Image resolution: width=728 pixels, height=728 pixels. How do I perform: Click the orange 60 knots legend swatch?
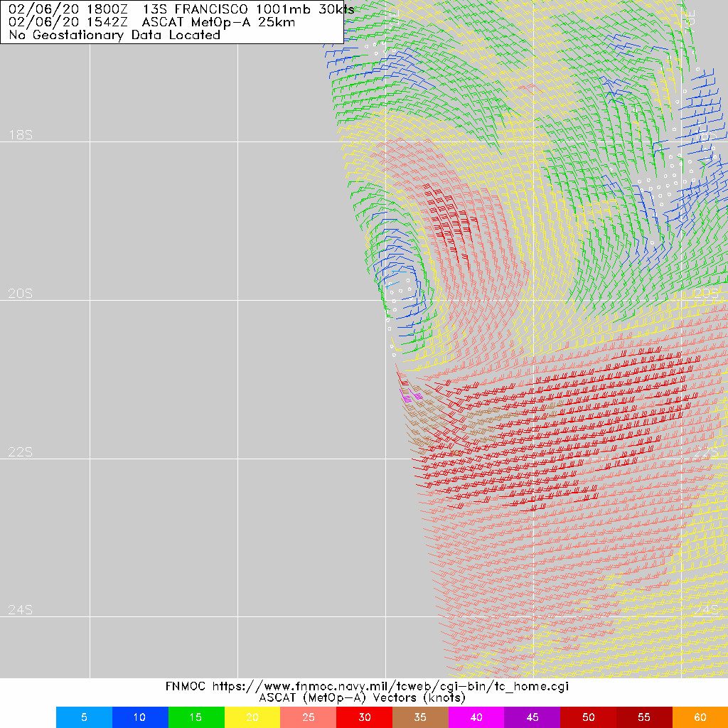tap(700, 717)
